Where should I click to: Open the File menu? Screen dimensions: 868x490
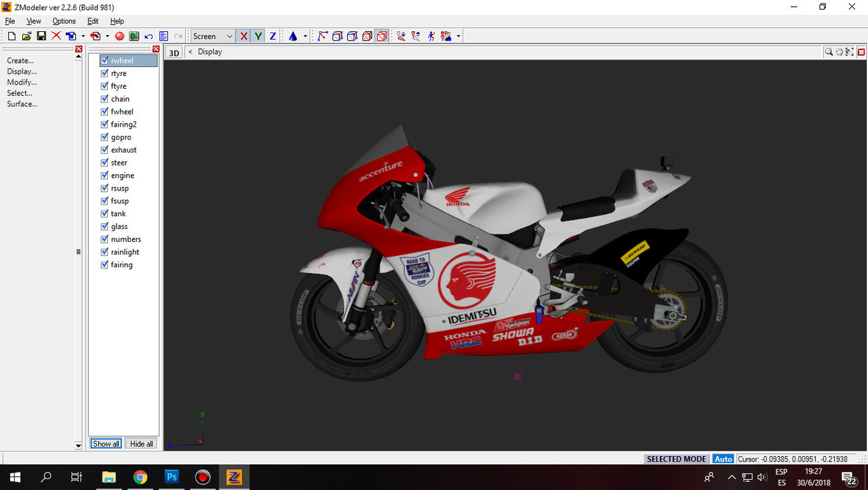coord(10,21)
